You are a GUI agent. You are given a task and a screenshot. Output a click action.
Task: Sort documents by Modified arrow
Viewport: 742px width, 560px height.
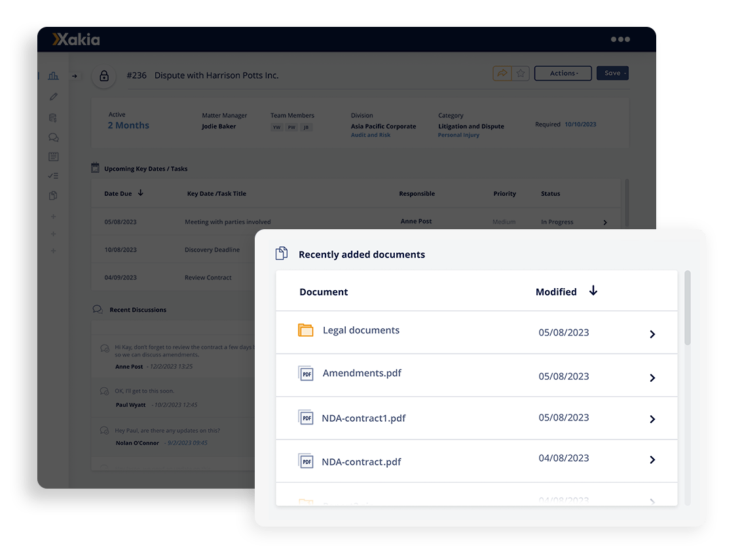[x=593, y=291]
